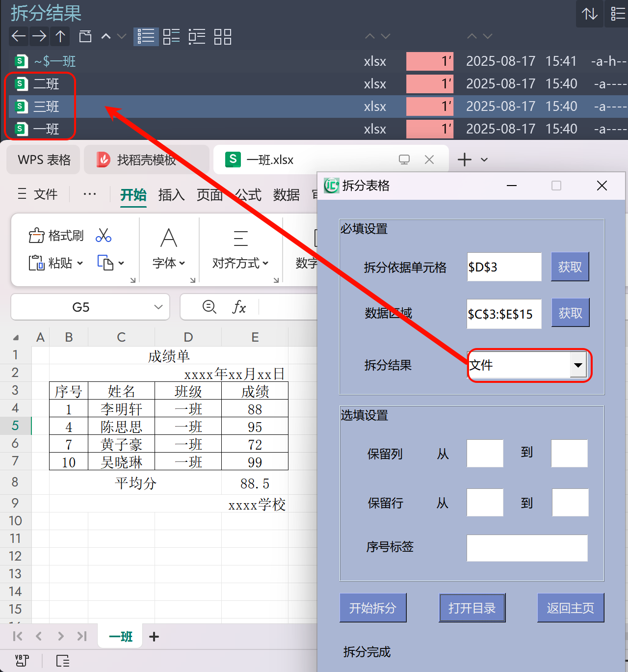Click the back arrow in the file manager toolbar
The image size is (628, 672).
(18, 36)
